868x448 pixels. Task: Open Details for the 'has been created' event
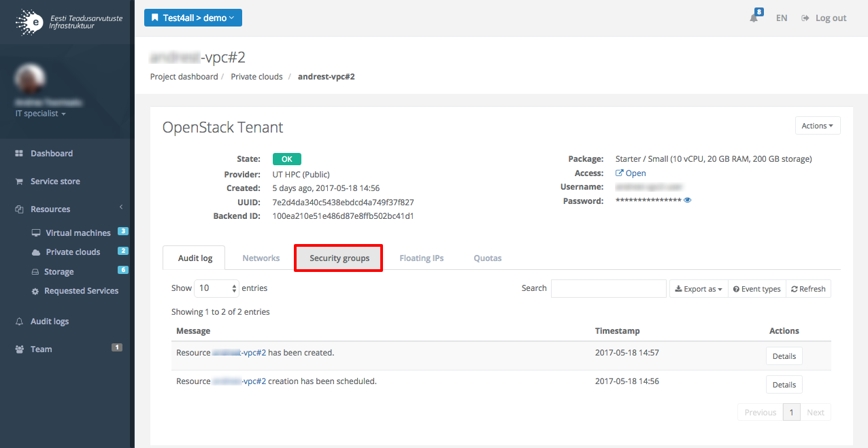tap(784, 356)
